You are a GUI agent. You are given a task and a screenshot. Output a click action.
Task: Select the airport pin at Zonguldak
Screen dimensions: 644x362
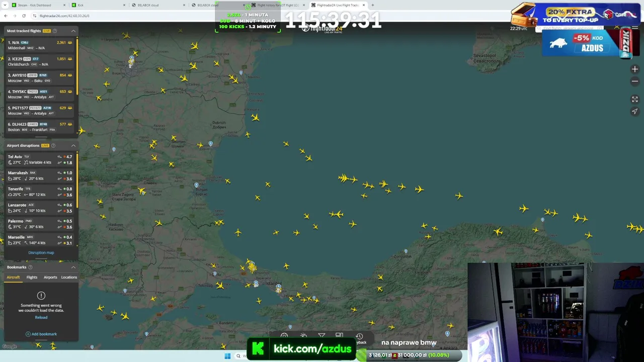406,251
